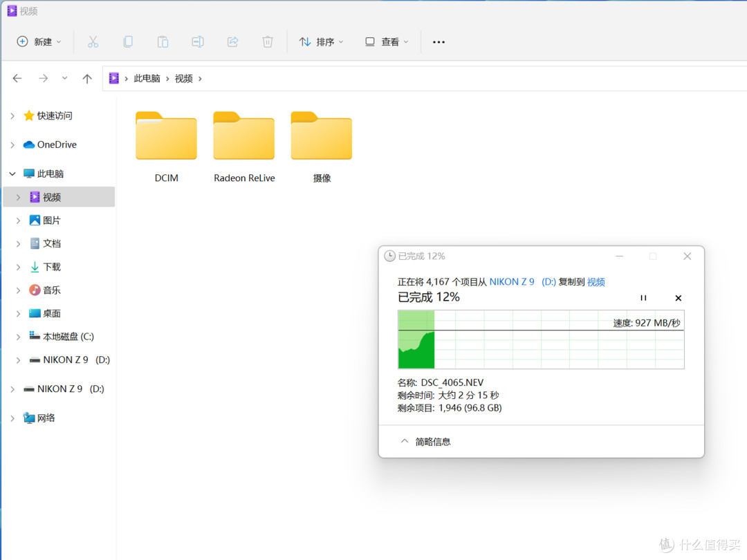The image size is (747, 560).
Task: Click the 剩余时间 remaining time text
Action: (448, 395)
